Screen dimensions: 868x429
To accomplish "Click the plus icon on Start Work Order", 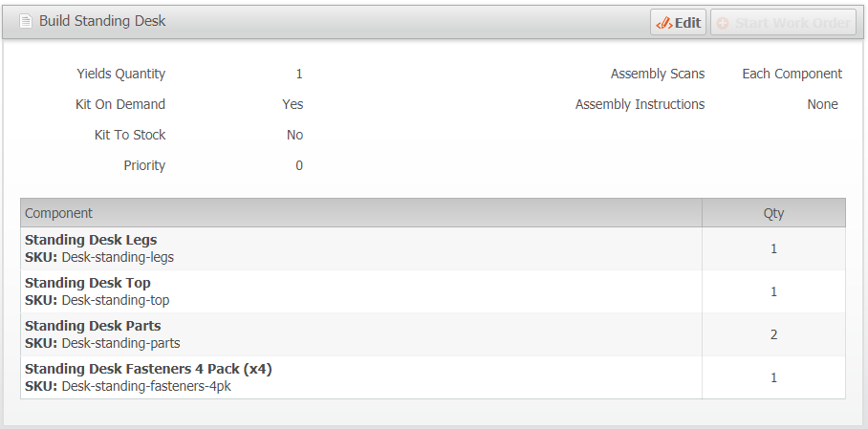I will [723, 23].
